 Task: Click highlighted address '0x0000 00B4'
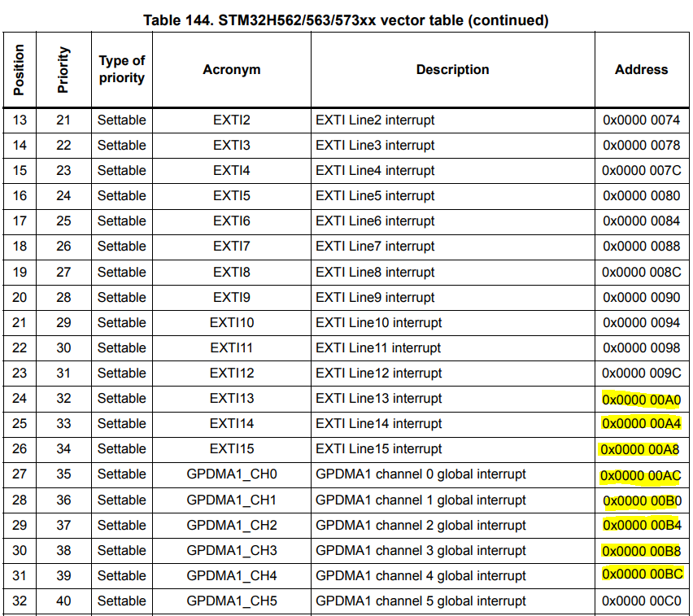(x=643, y=525)
